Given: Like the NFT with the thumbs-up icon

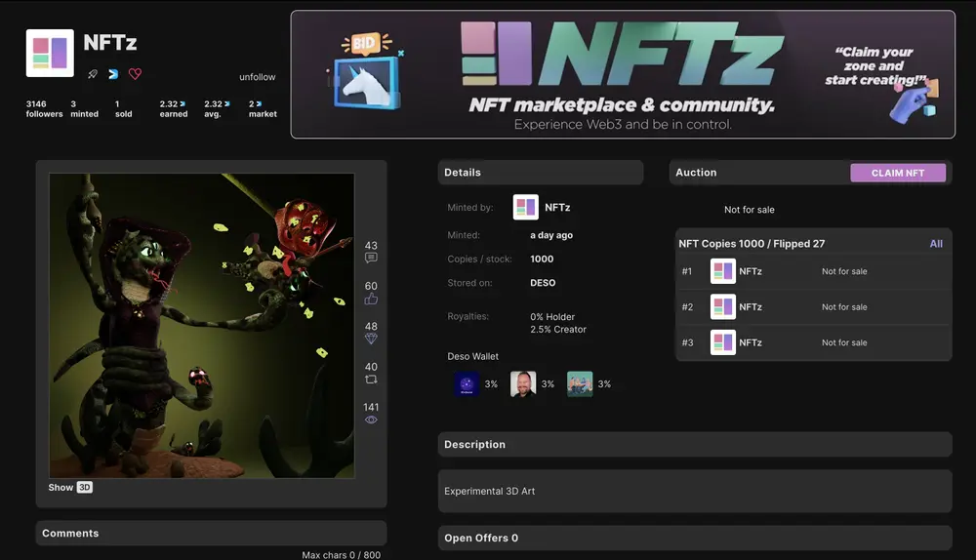Looking at the screenshot, I should [371, 300].
